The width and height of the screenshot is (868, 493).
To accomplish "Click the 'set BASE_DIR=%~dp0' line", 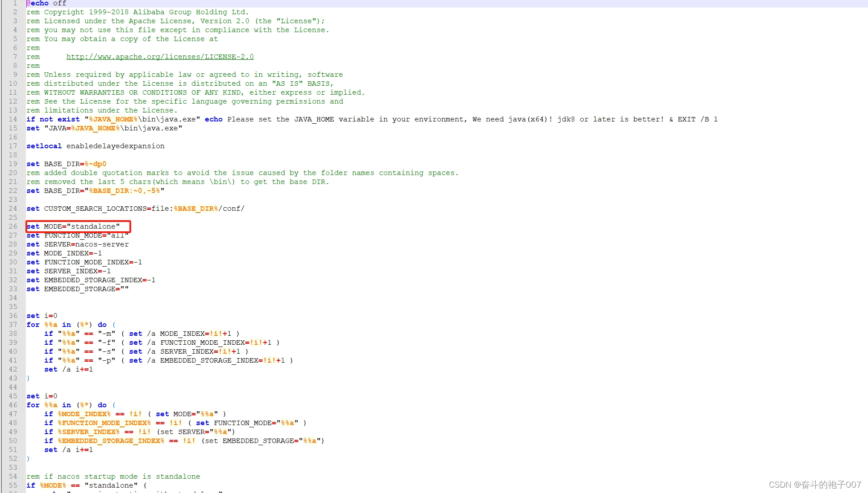I will [x=66, y=164].
